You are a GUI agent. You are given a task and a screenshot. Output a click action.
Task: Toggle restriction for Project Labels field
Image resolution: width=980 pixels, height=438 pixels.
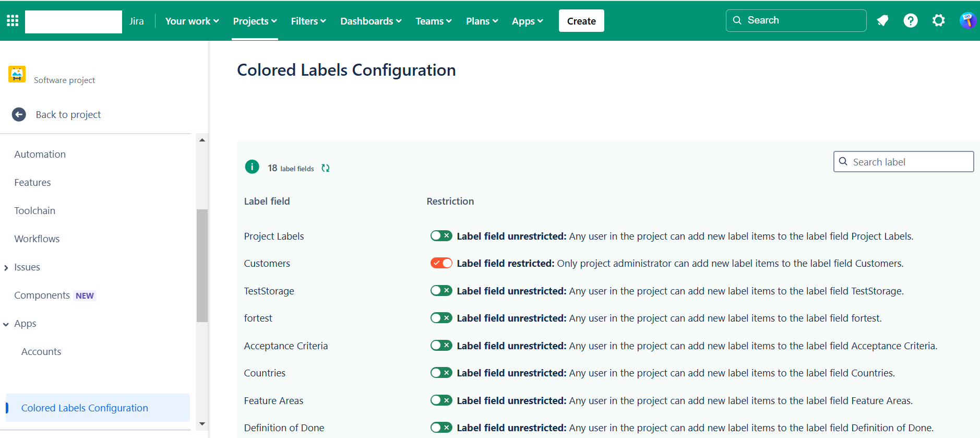441,236
